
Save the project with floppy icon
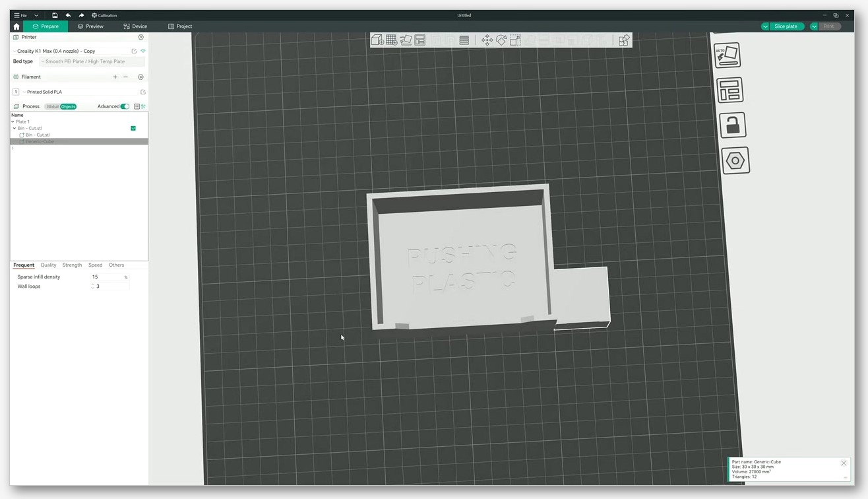point(55,15)
